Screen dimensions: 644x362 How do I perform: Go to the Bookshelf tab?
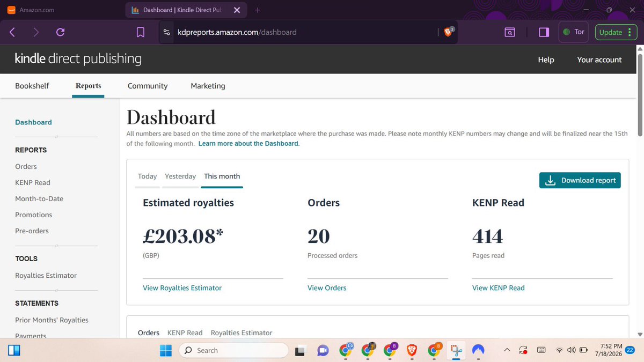(32, 86)
